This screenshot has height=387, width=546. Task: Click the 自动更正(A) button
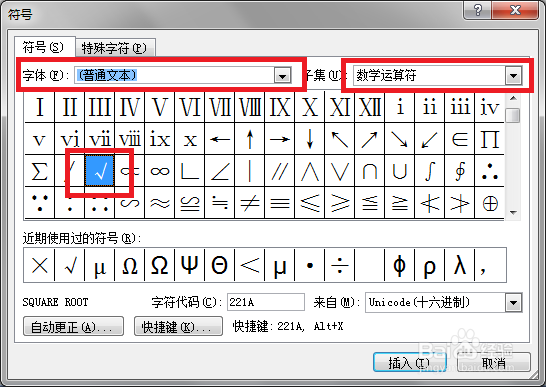coord(73,326)
